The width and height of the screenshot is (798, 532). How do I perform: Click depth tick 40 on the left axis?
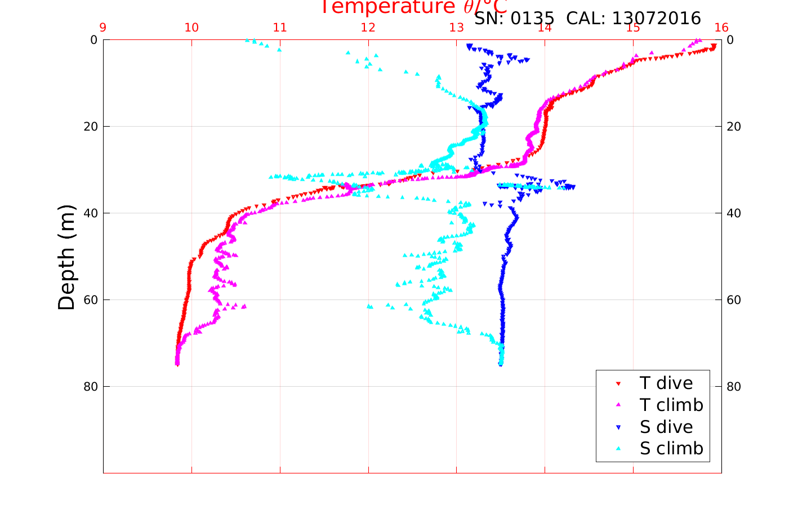(91, 213)
